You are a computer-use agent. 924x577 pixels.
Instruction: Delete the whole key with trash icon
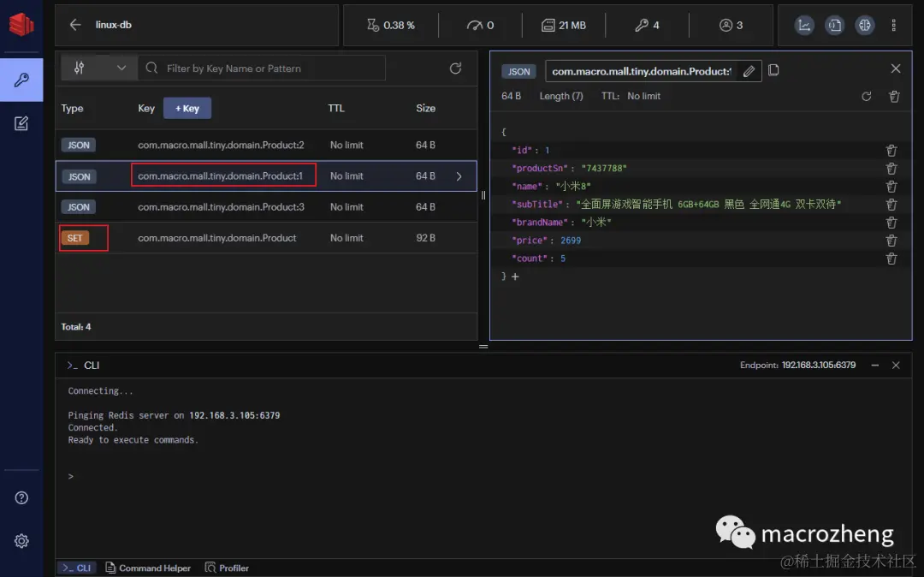894,96
